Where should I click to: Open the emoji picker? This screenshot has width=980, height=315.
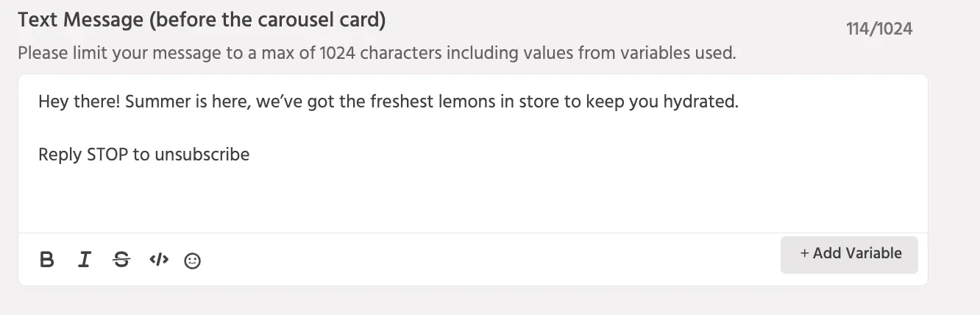pyautogui.click(x=192, y=261)
